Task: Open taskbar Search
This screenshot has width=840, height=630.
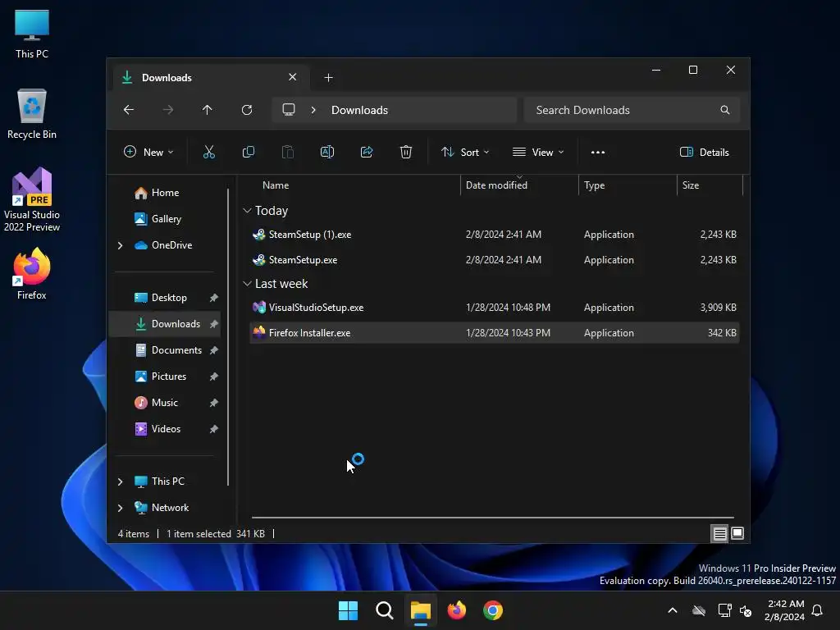Action: coord(384,610)
